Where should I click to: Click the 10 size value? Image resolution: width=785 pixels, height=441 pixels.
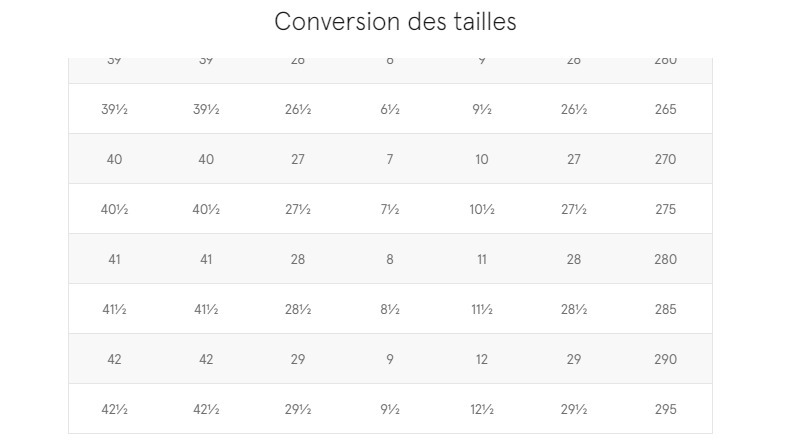point(482,159)
